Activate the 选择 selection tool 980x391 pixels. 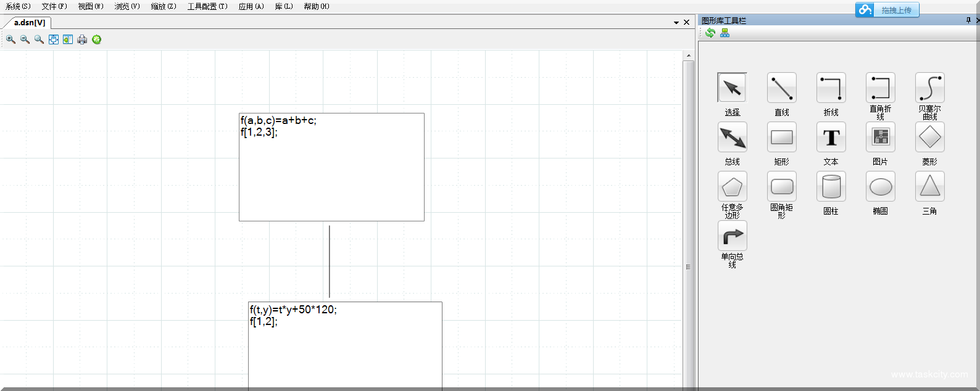(x=732, y=88)
